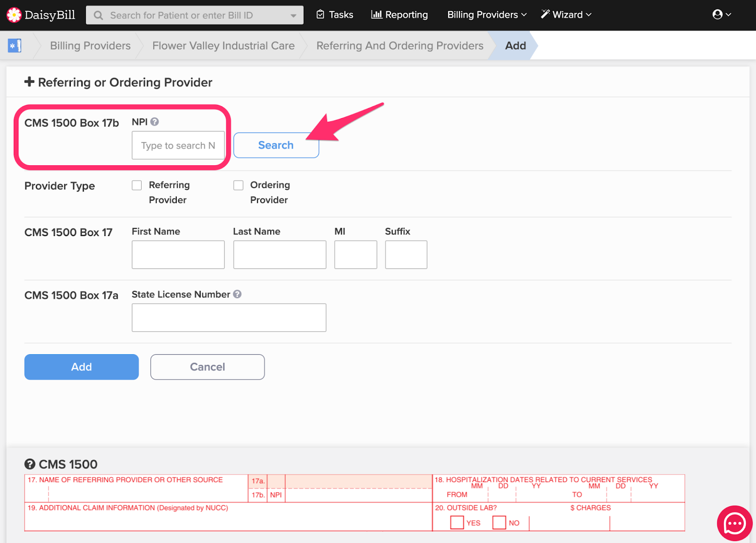Screen dimensions: 756x543
Task: Click the Cancel button
Action: pos(207,367)
